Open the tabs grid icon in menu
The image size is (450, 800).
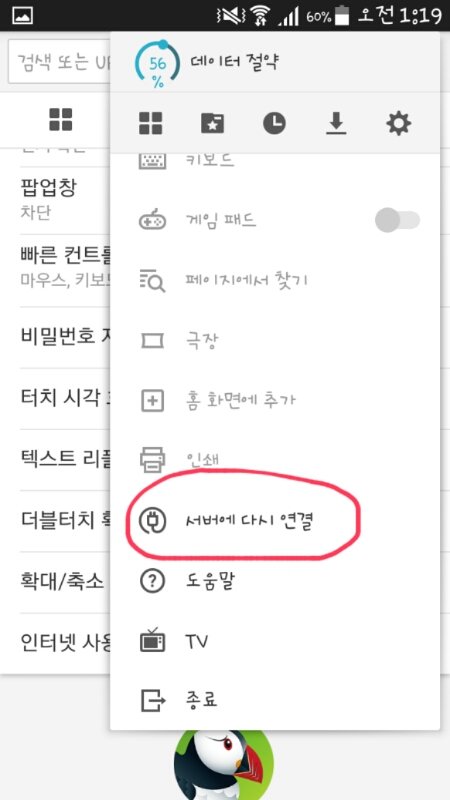tap(151, 123)
